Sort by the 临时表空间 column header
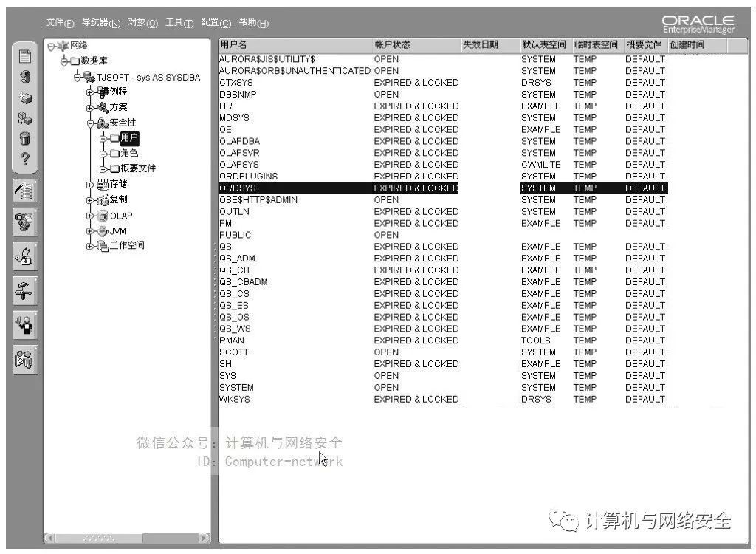This screenshot has height=554, width=756. 598,45
